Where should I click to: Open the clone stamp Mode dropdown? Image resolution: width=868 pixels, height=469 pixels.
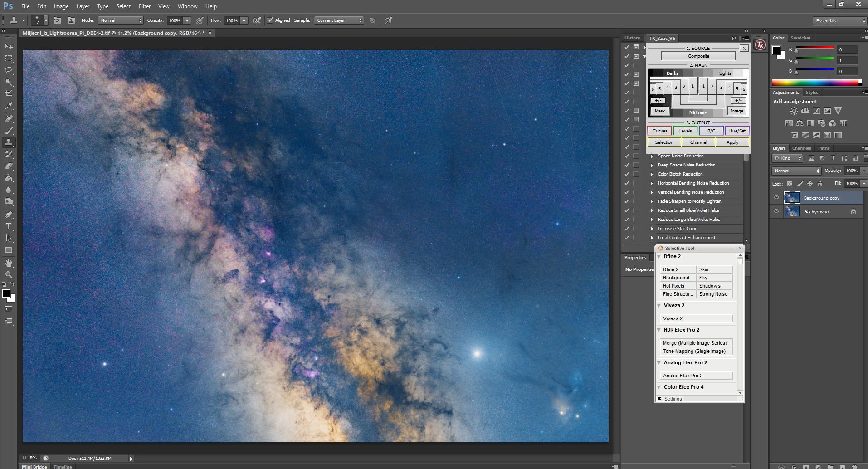121,20
